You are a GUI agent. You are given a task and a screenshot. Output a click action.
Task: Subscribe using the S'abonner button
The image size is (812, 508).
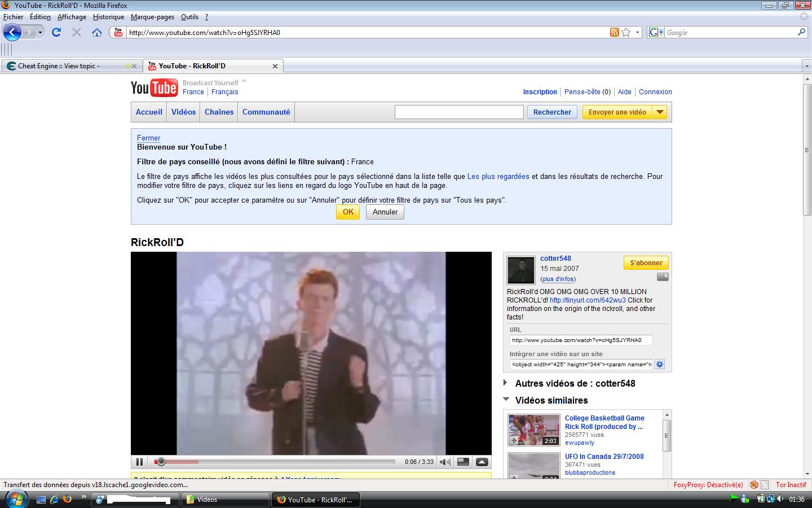pyautogui.click(x=646, y=263)
